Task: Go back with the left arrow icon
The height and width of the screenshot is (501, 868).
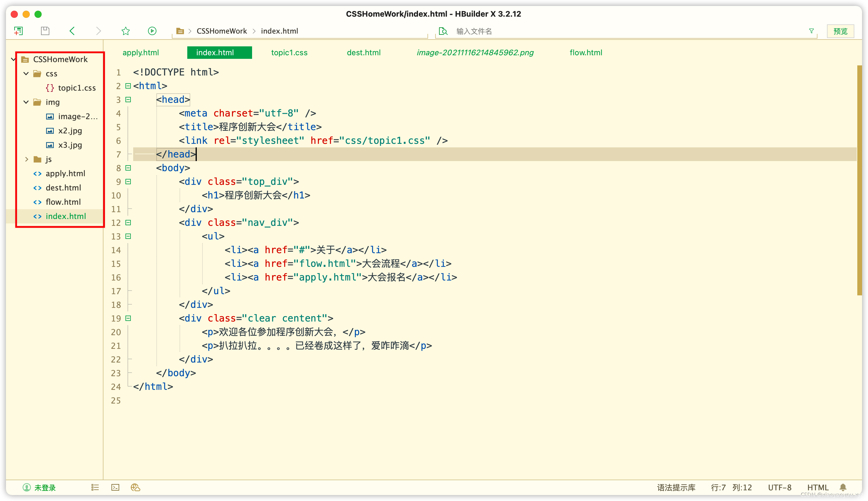Action: (72, 31)
